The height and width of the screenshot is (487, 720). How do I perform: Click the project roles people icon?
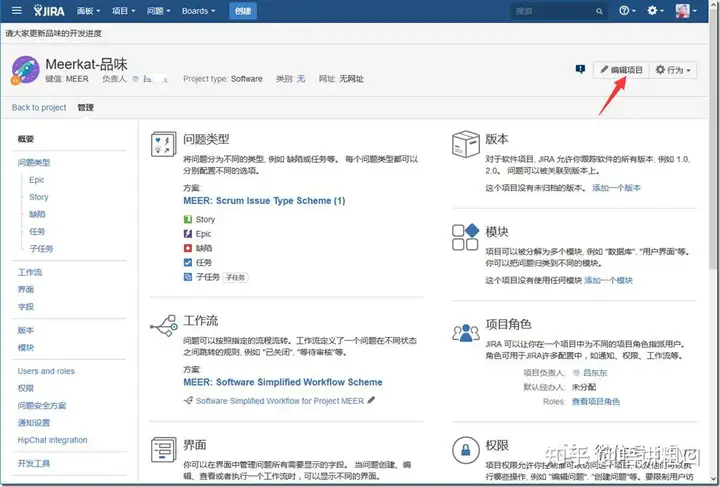[466, 332]
